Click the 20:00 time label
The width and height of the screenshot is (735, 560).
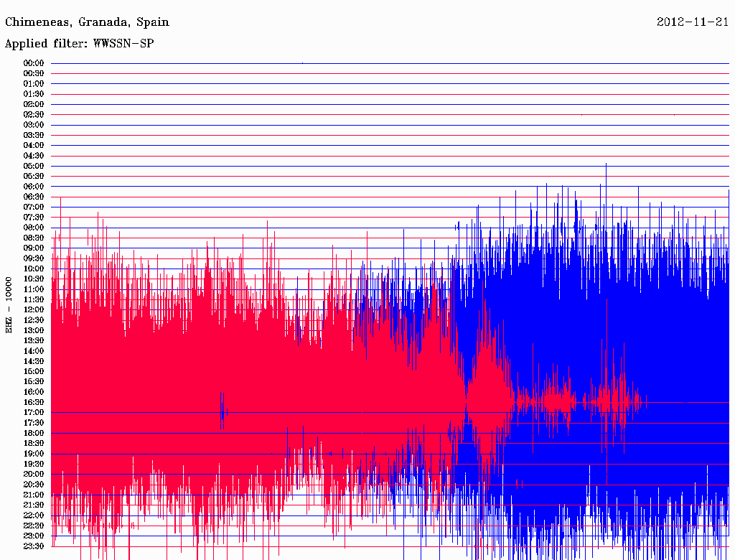[34, 474]
